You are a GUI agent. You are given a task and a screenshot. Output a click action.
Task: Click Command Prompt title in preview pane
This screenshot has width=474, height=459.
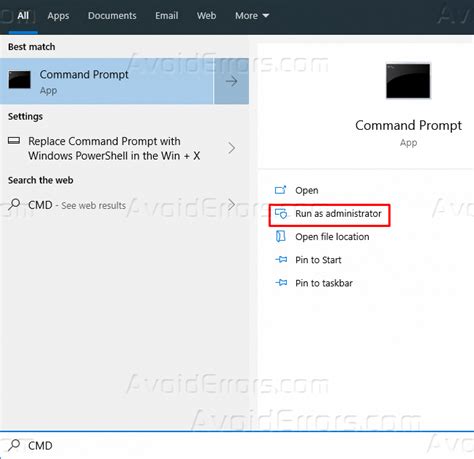pyautogui.click(x=408, y=125)
